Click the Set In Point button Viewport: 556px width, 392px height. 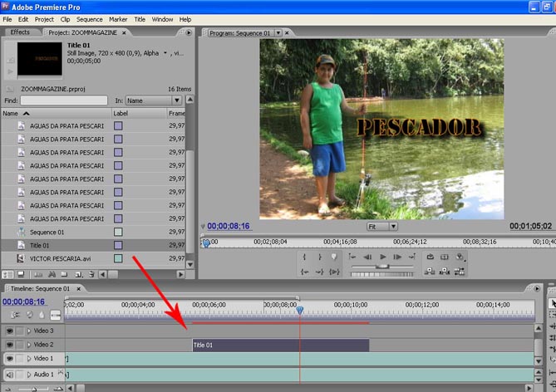(x=305, y=257)
